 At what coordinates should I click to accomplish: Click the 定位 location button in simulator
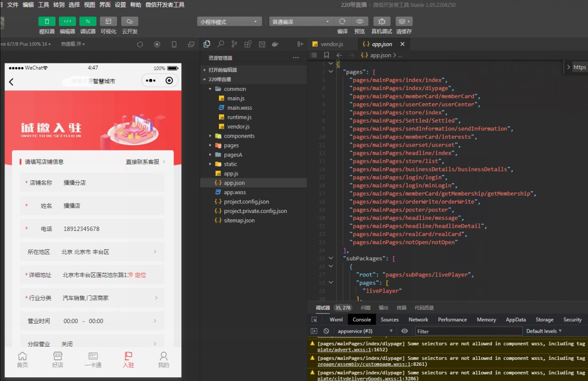tap(137, 275)
